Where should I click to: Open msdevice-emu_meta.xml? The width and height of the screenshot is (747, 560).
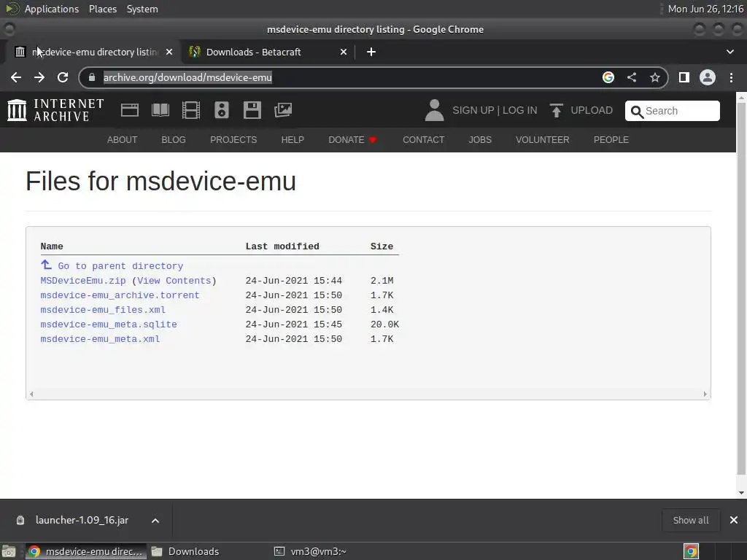point(100,339)
